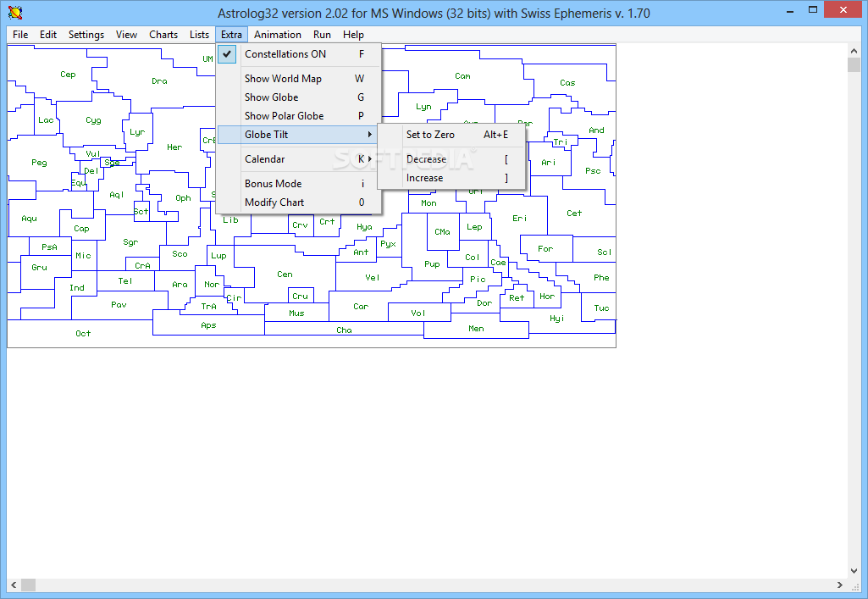Choose Increase globe tilt
This screenshot has width=868, height=599.
451,178
